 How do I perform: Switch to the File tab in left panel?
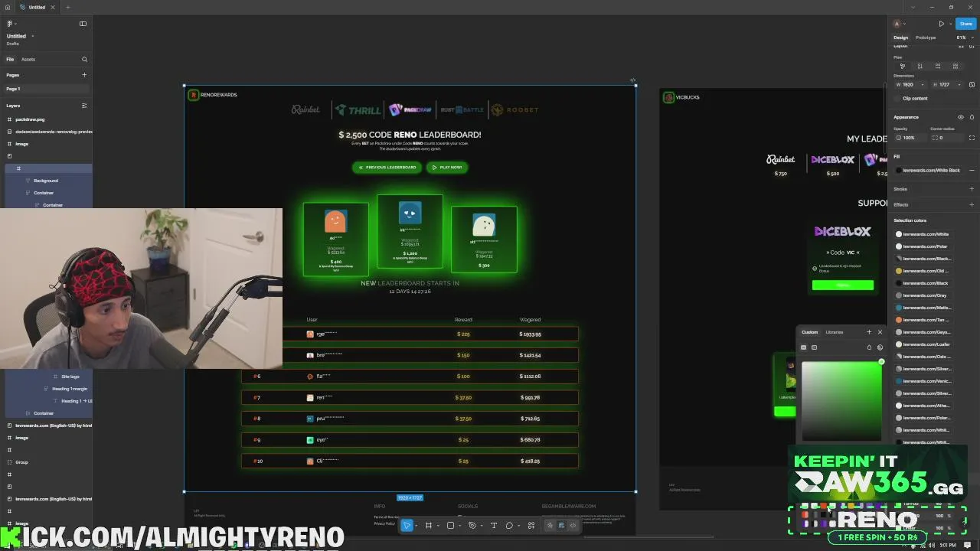pos(10,59)
